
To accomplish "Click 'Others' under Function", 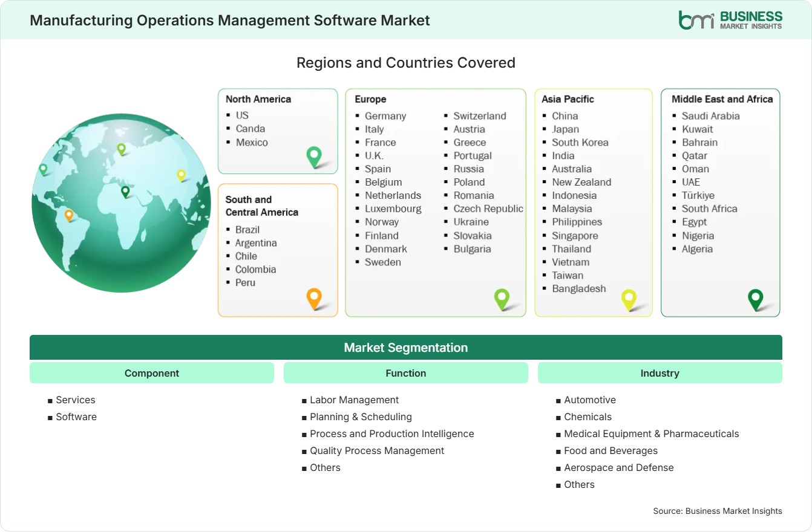I will pyautogui.click(x=325, y=467).
